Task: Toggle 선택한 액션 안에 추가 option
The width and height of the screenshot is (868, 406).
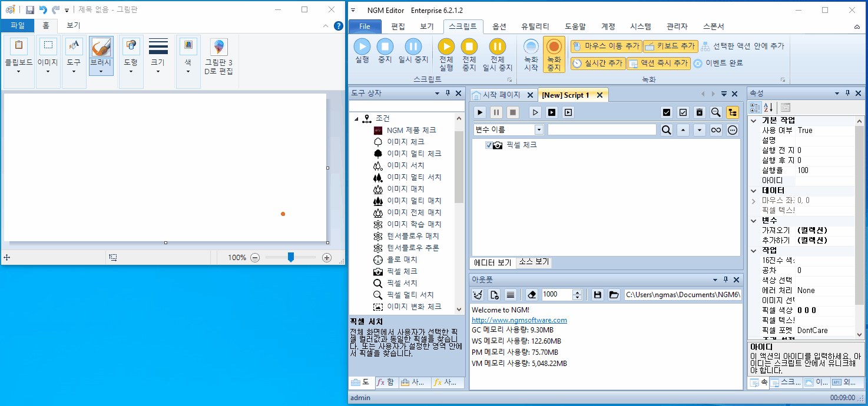Action: tap(743, 46)
